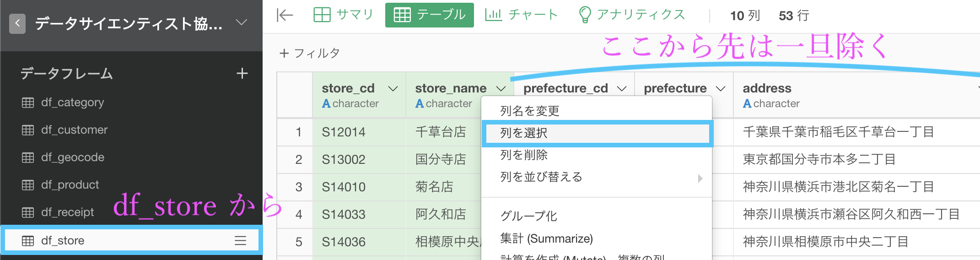Switch to the サマリ view tab
Image resolution: width=980 pixels, height=260 pixels.
(x=344, y=15)
